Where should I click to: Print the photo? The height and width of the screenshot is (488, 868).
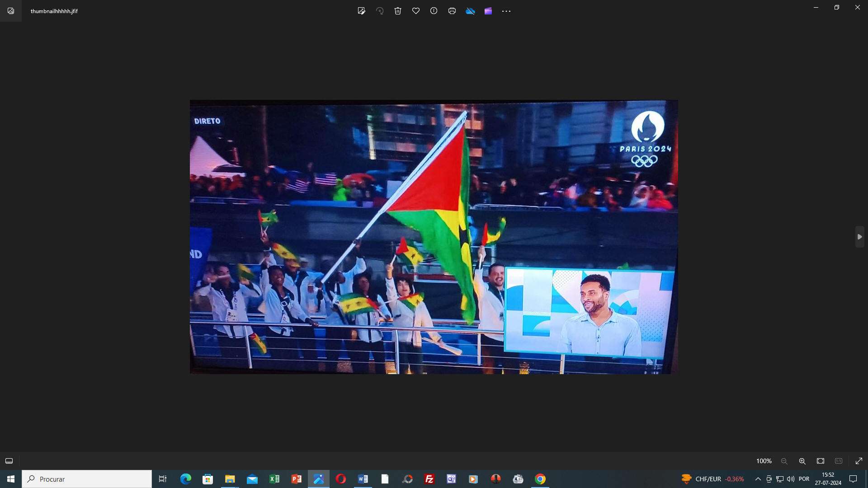pyautogui.click(x=452, y=11)
